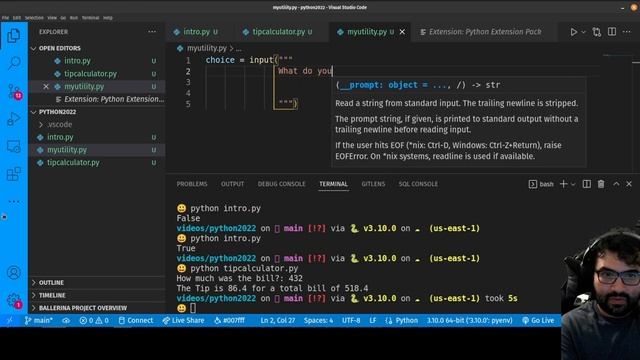640x360 pixels.
Task: Create new terminal with plus icon
Action: pos(563,184)
